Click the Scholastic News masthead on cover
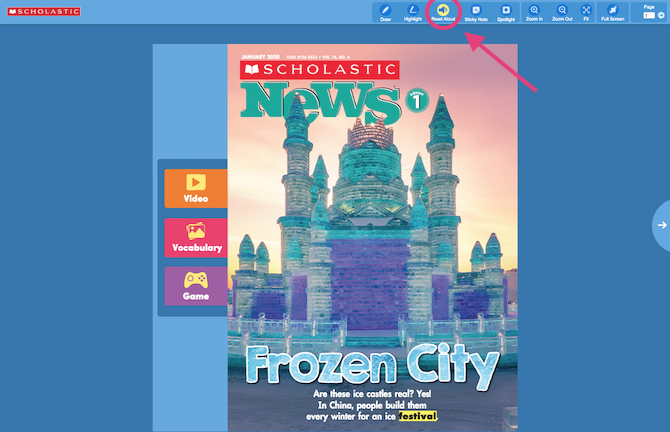This screenshot has height=432, width=670. pyautogui.click(x=320, y=88)
